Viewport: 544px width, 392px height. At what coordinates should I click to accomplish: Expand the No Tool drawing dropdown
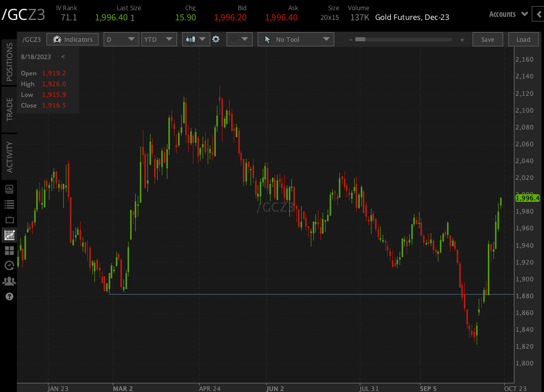click(295, 40)
